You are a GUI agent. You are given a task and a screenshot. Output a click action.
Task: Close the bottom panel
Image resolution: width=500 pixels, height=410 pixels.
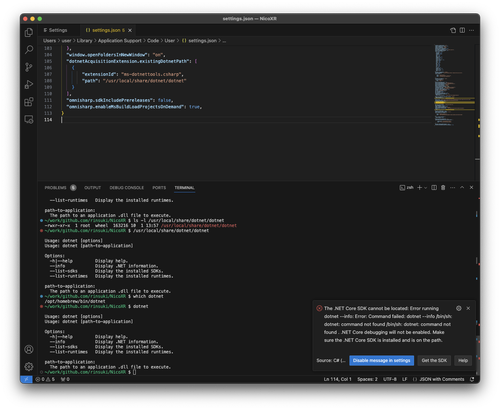pyautogui.click(x=471, y=188)
